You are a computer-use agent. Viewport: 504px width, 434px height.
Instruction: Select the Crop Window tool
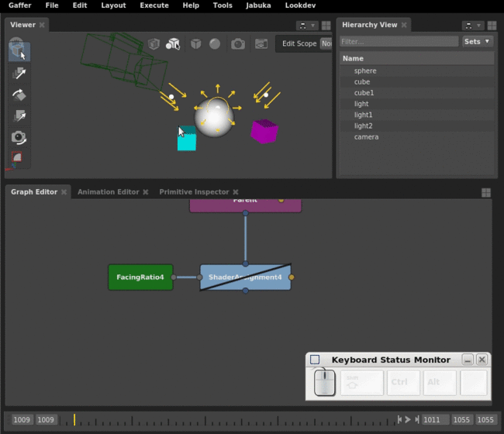(x=17, y=157)
